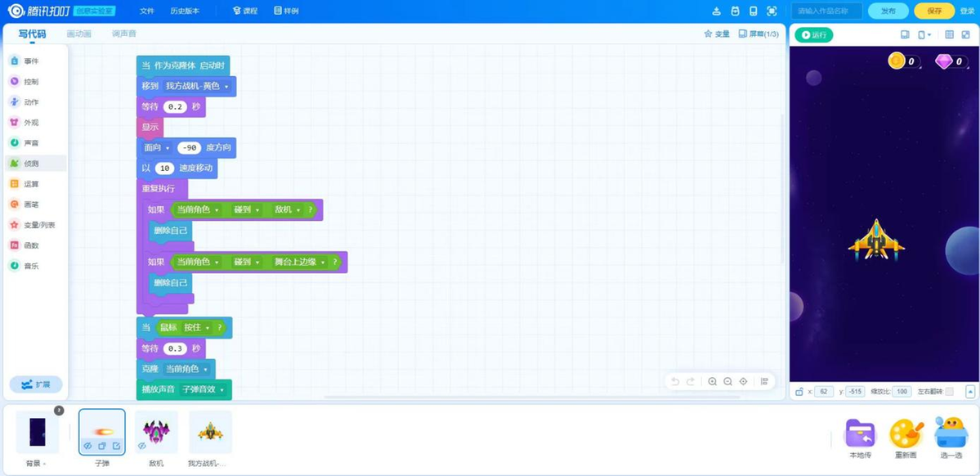Toggle the 左右翻转 checkbox
Screen dimensions: 980x476
click(x=949, y=392)
